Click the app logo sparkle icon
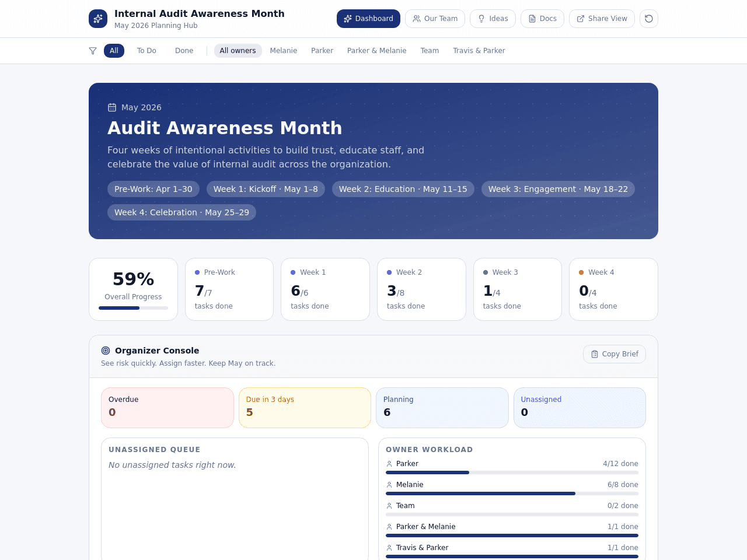This screenshot has width=747, height=560. [x=98, y=19]
